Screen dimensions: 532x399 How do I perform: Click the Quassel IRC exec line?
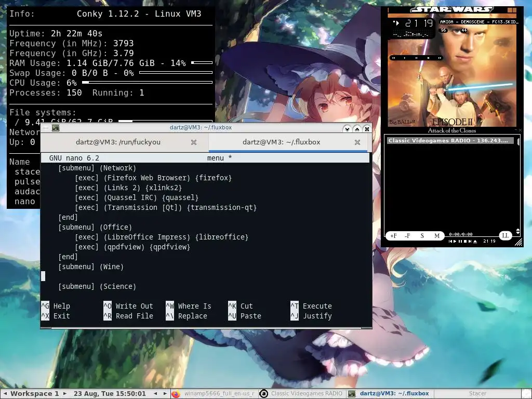(137, 197)
